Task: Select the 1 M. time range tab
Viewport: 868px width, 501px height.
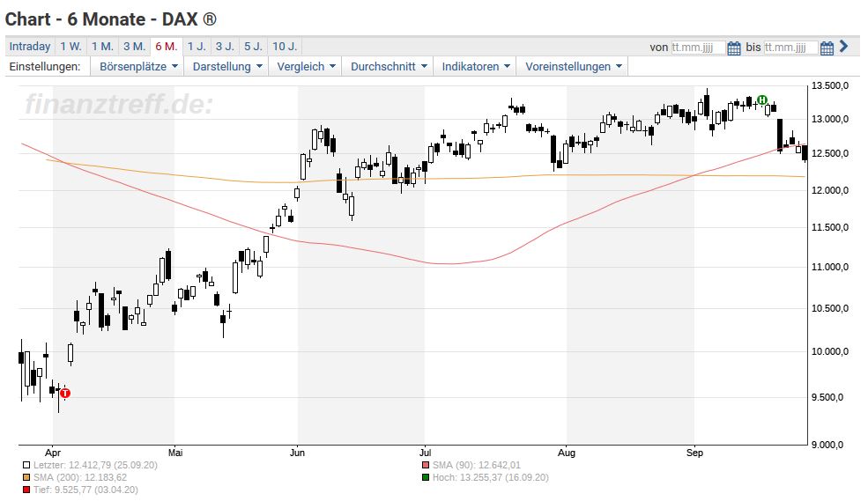Action: 102,47
